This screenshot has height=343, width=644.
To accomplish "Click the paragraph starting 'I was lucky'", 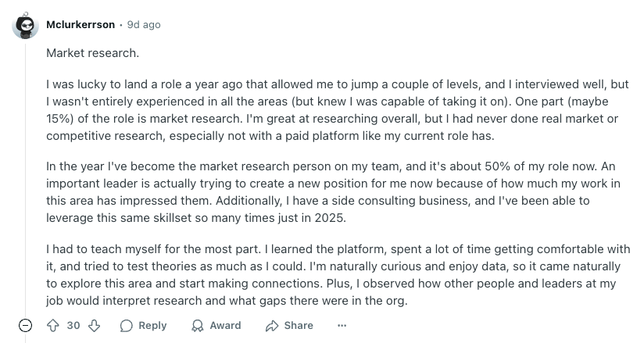I will point(337,110).
